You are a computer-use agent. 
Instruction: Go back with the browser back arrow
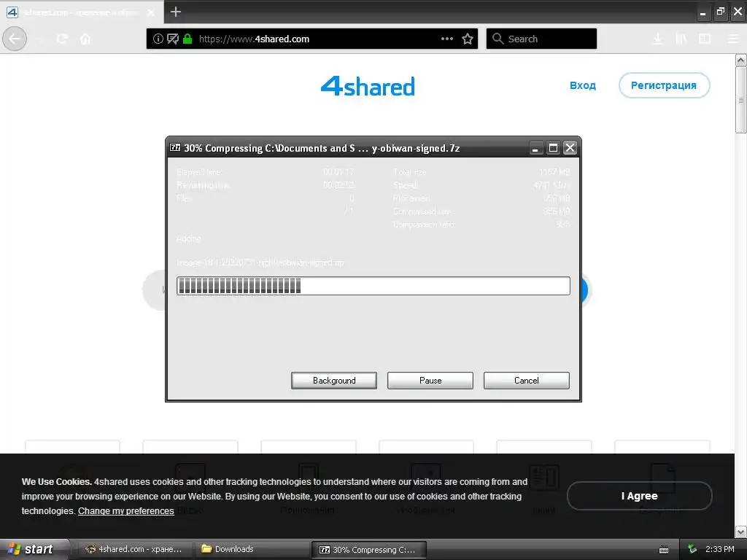15,39
